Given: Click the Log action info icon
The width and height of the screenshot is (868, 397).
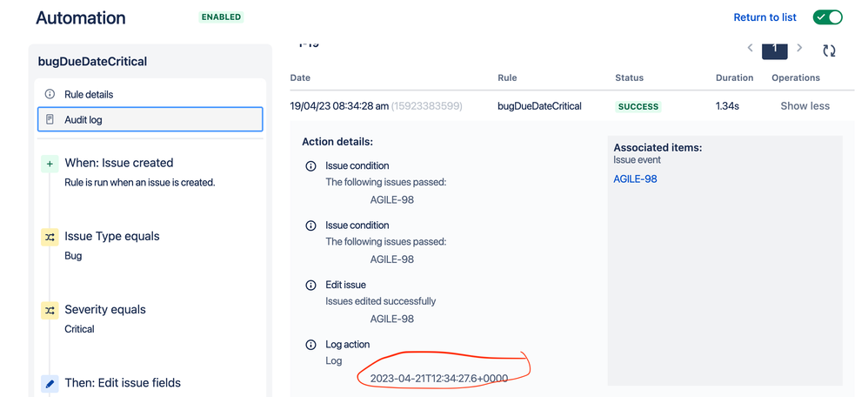Looking at the screenshot, I should [311, 345].
